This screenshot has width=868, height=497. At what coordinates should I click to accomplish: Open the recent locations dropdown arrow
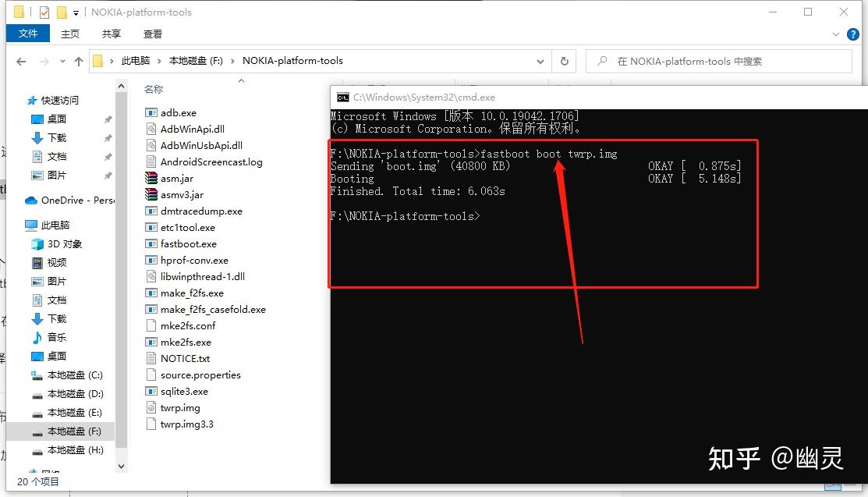[62, 62]
